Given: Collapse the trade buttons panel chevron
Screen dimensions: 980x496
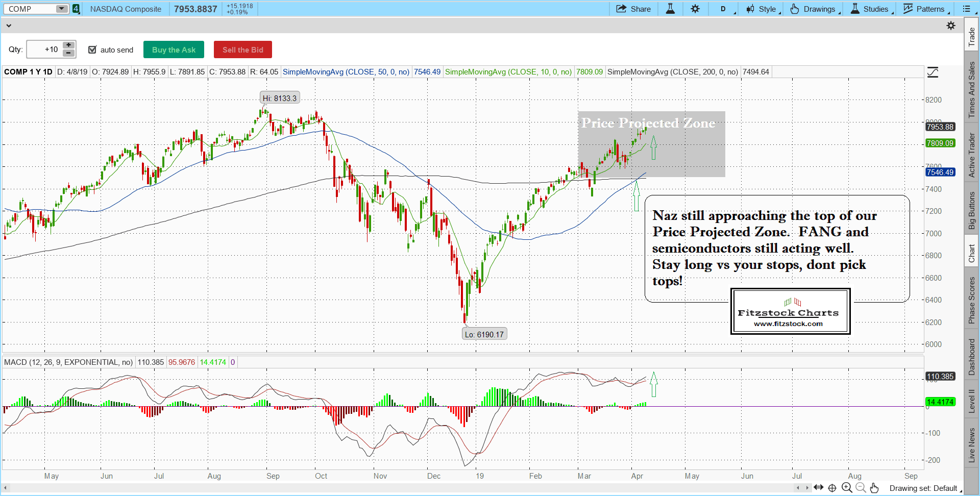Looking at the screenshot, I should point(9,26).
